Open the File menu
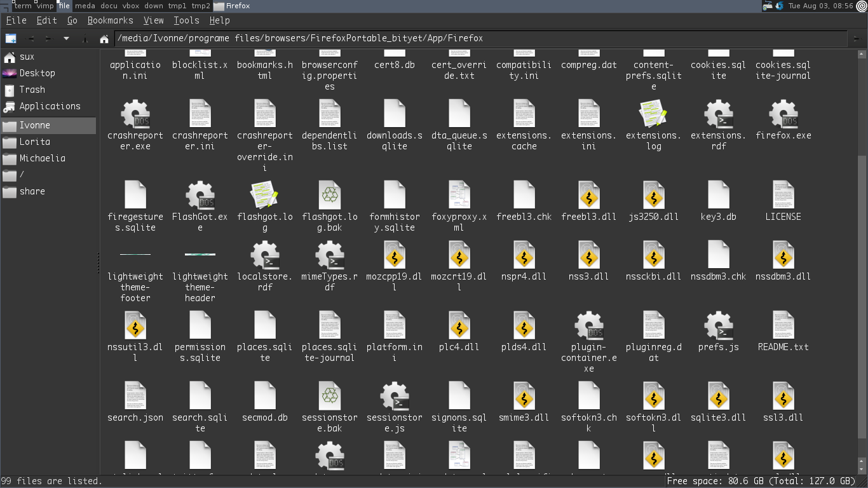This screenshot has width=868, height=488. coord(16,20)
